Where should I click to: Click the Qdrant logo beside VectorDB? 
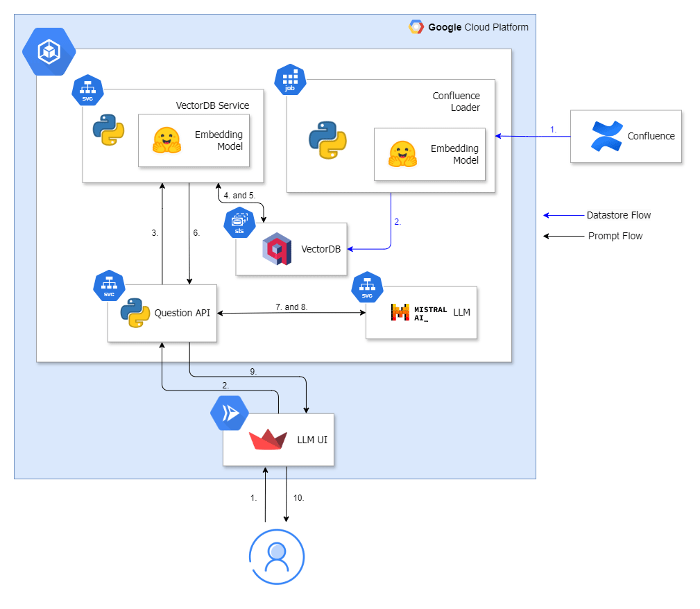pyautogui.click(x=278, y=249)
